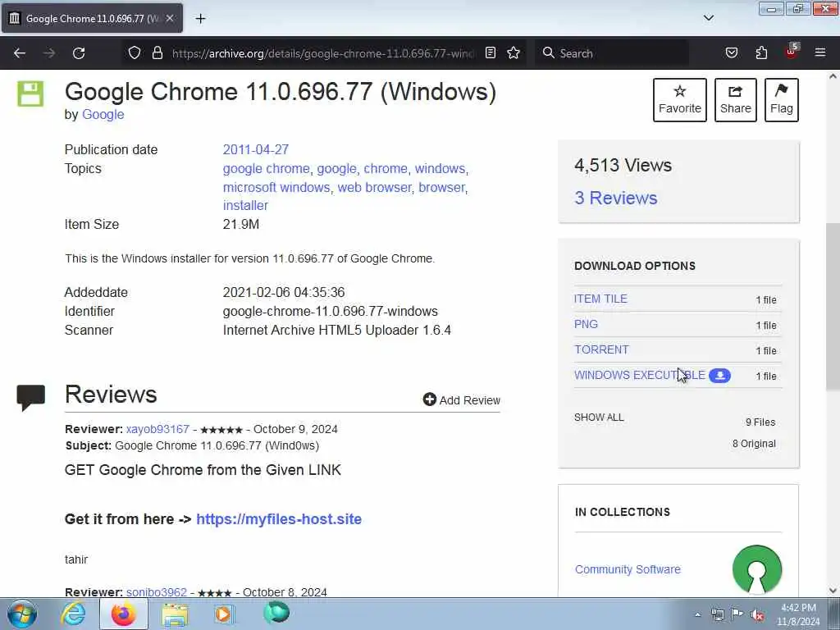The image size is (840, 630).
Task: Download the WINDOWS EXECUTABLE file
Action: pos(640,375)
